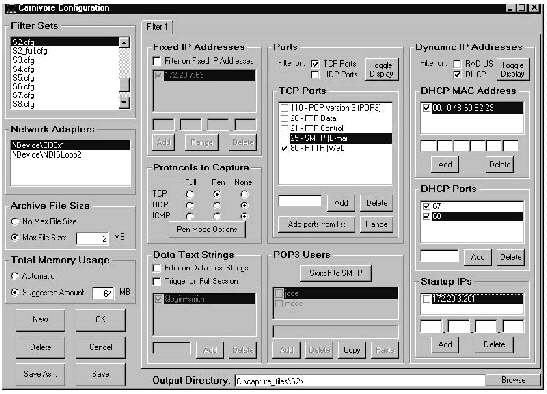Select the S2_full.cfg filter set
Screen dimensions: 547x394
(30, 51)
